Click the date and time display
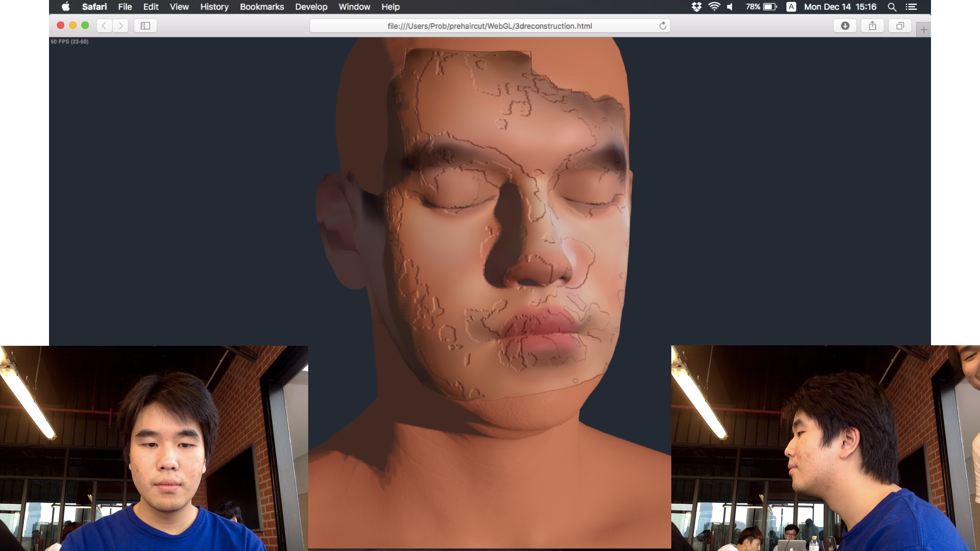980x551 pixels. click(x=840, y=7)
